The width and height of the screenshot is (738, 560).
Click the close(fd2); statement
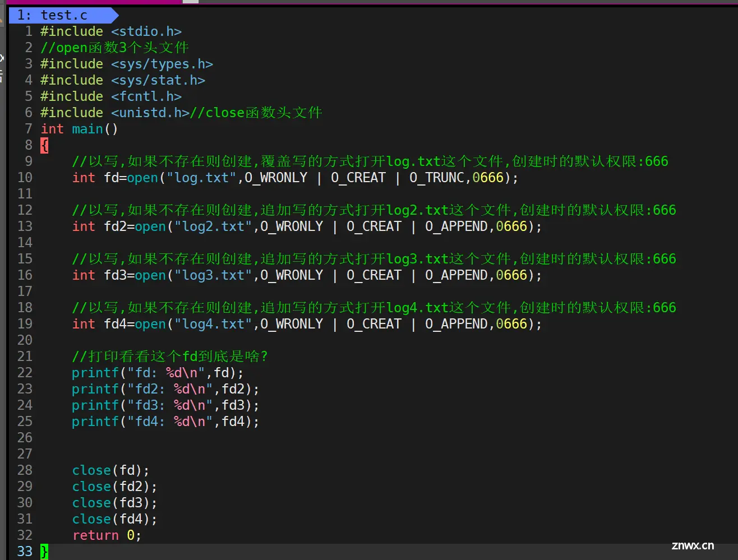114,487
